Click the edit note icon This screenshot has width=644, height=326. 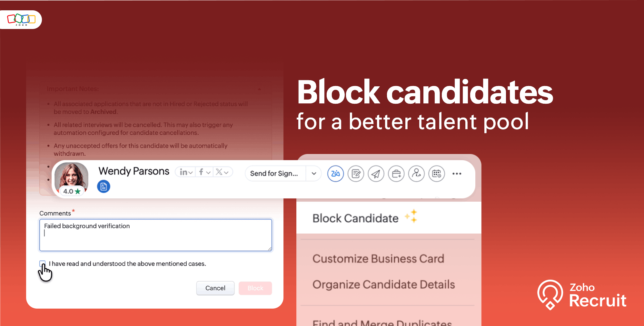356,174
